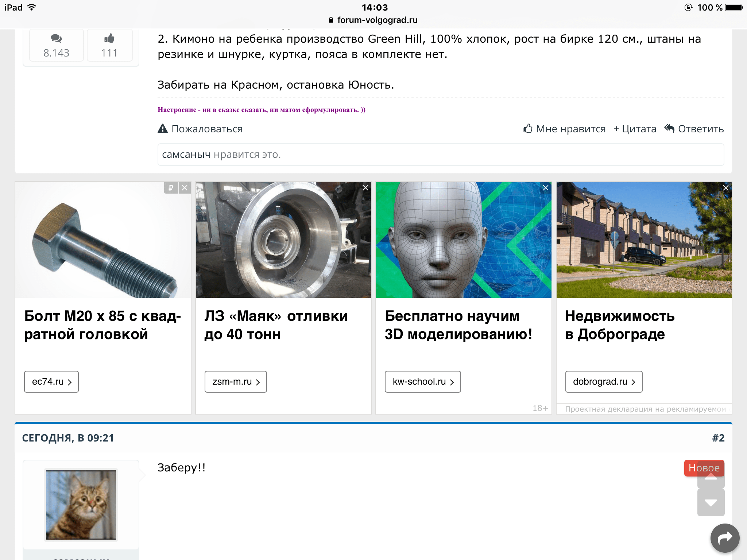The image size is (747, 560).
Task: Tap the forum-volgograd.ru address bar
Action: [373, 20]
